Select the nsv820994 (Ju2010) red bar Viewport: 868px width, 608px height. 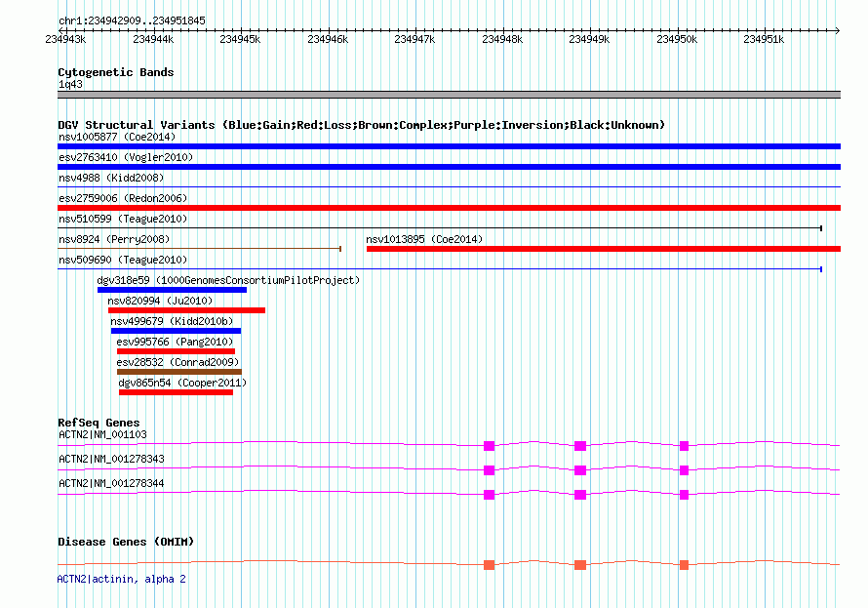point(186,310)
